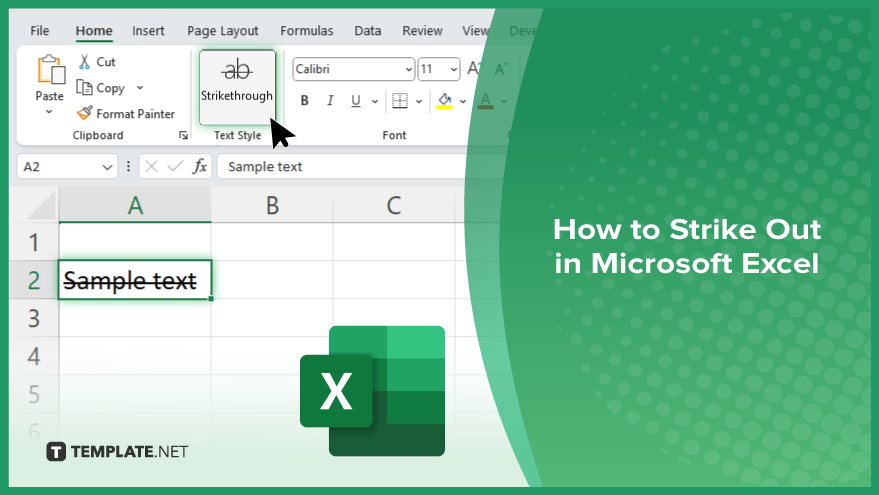Switch to the Home tab

[94, 31]
